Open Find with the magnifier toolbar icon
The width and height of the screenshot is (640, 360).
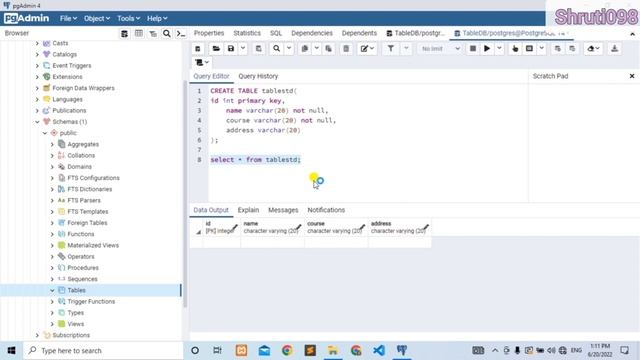pyautogui.click(x=277, y=49)
